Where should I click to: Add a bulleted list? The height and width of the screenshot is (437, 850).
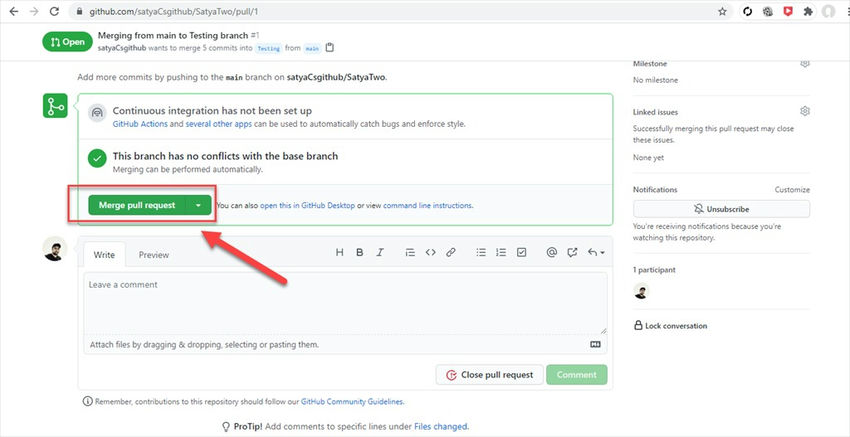pos(481,252)
